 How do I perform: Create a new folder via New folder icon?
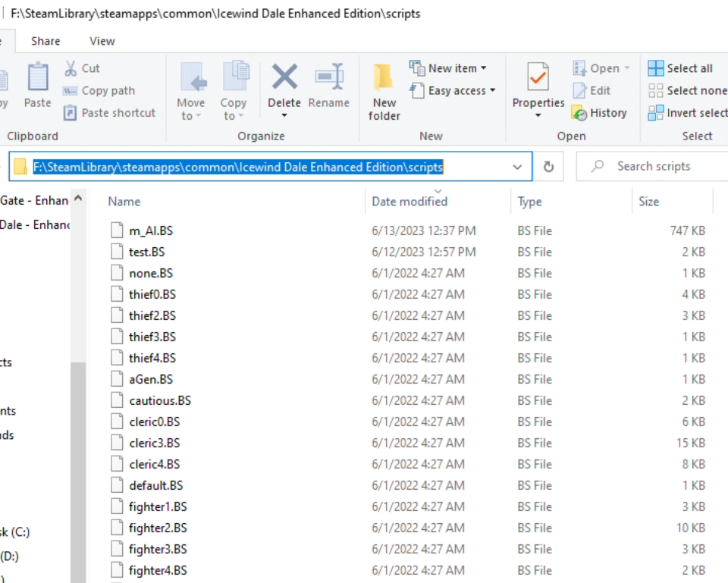(384, 77)
